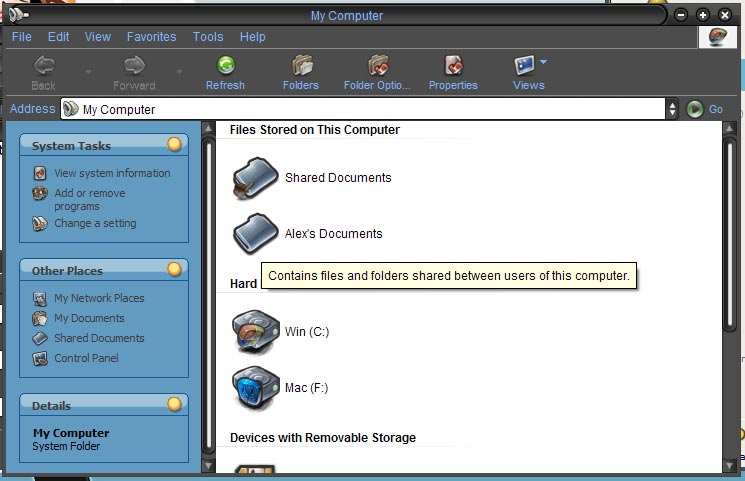This screenshot has height=481, width=745.
Task: Select the Win (C:) drive icon
Action: coord(256,332)
